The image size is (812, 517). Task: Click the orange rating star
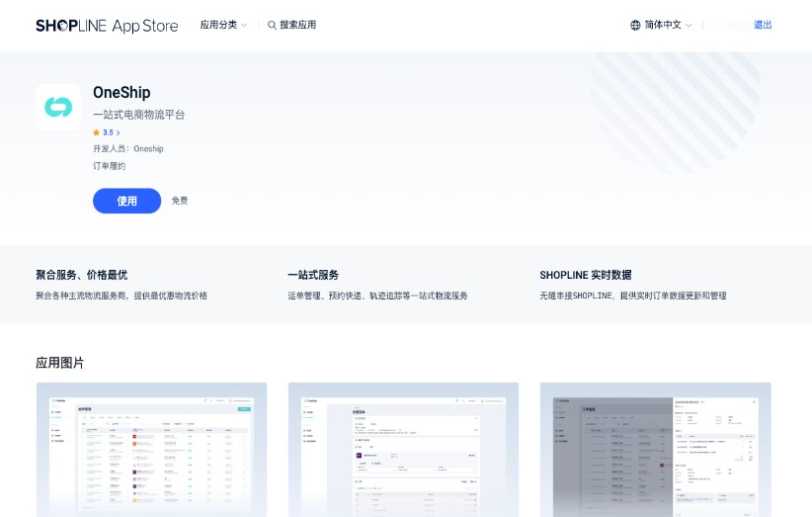click(x=97, y=132)
